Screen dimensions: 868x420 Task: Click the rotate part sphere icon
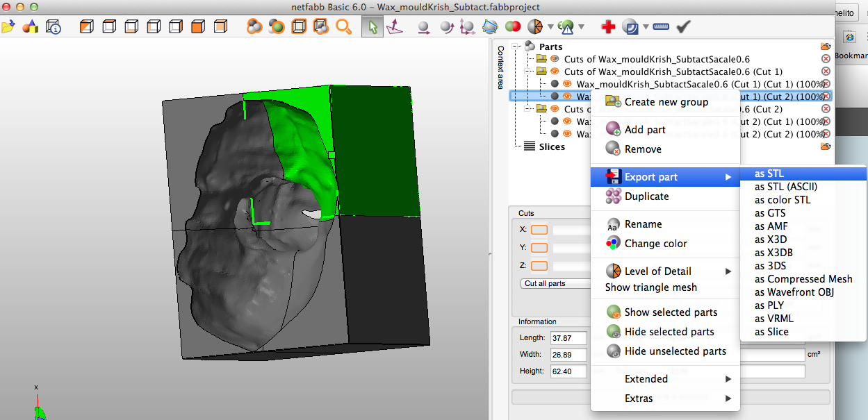click(x=445, y=27)
